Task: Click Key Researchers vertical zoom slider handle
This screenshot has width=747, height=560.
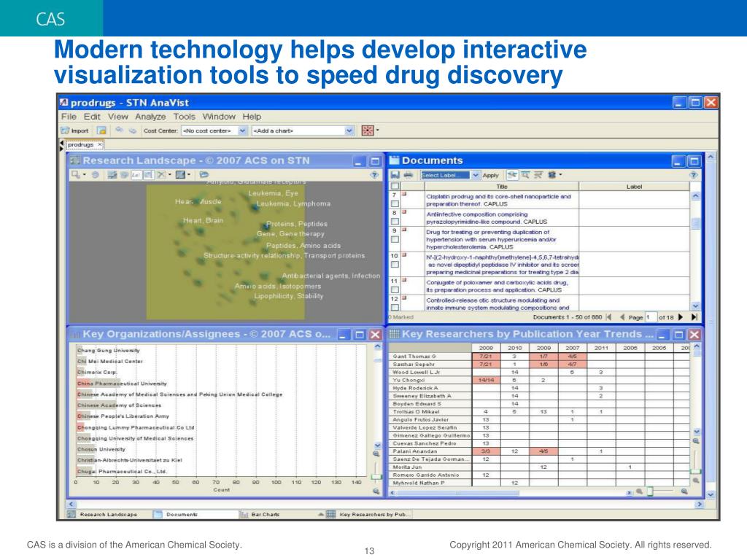Action: point(695,472)
